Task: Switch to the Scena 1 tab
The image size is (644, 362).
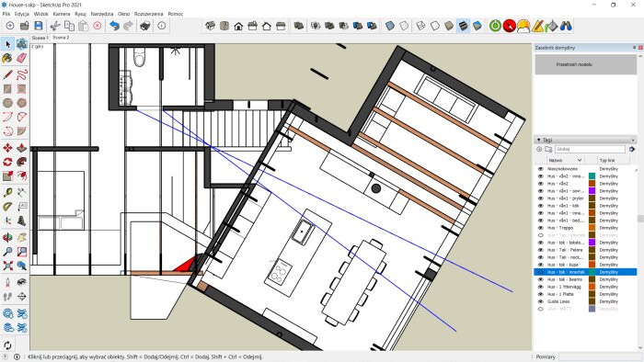Action: click(x=40, y=38)
